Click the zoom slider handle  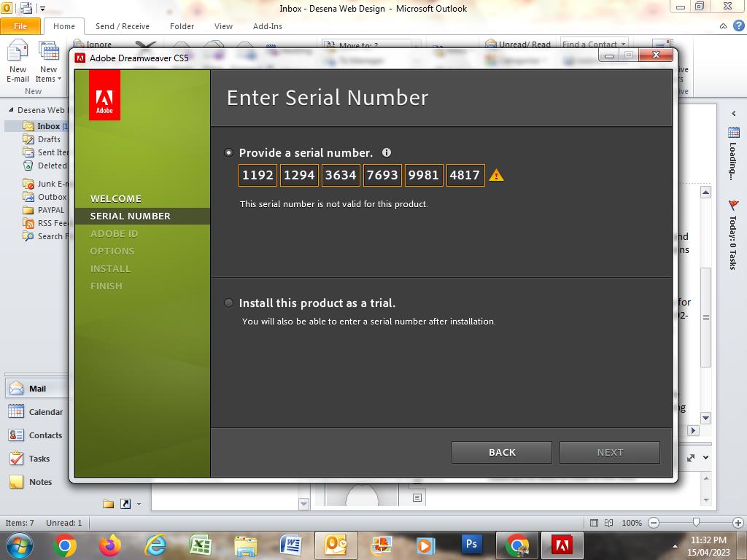tap(696, 522)
